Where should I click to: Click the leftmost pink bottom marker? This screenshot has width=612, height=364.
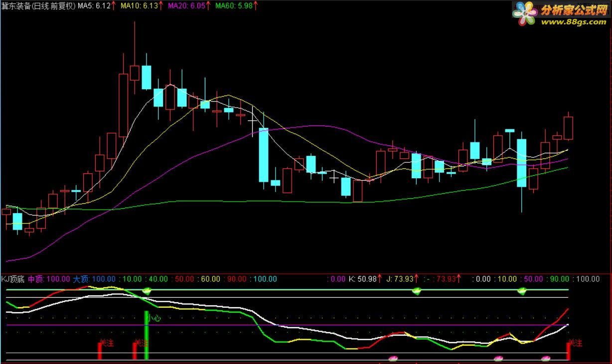point(393,358)
